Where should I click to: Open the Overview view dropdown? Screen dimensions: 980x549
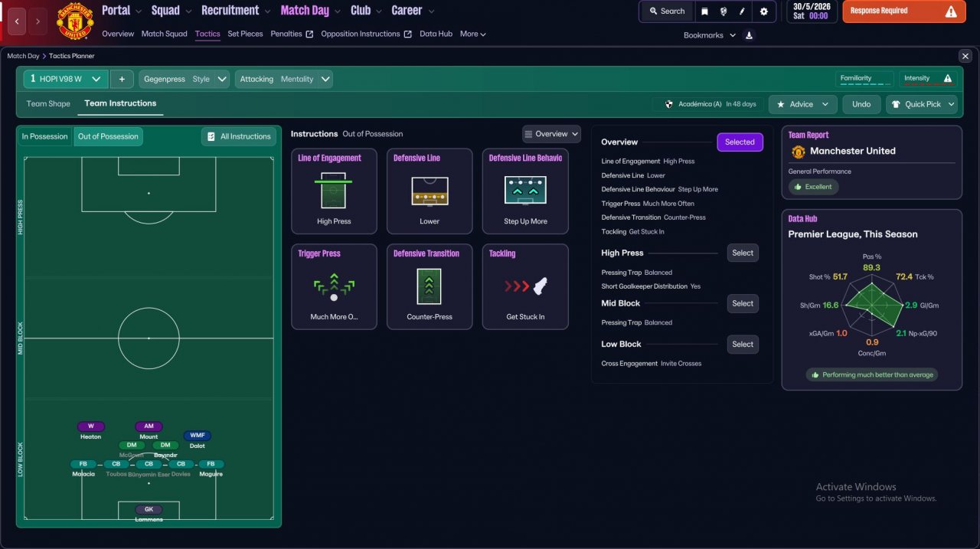coord(551,134)
